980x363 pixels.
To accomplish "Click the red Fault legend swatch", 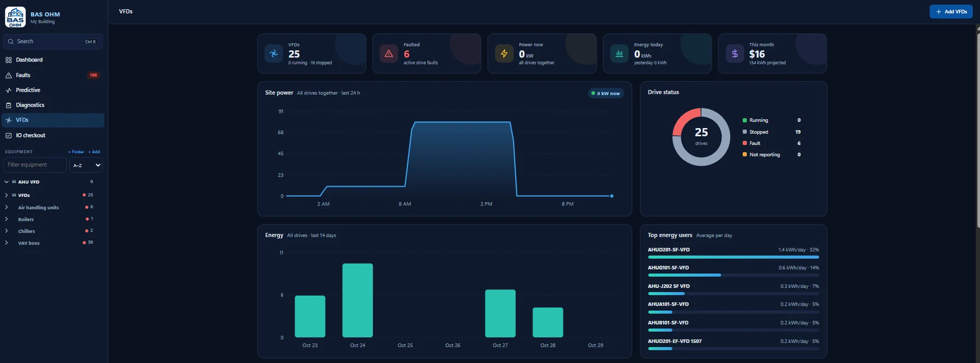I will coord(745,143).
